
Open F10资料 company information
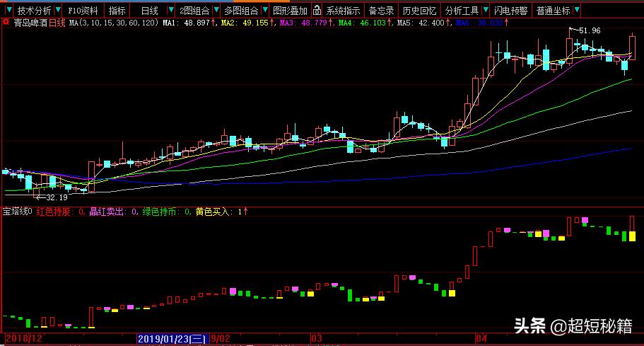pyautogui.click(x=83, y=11)
